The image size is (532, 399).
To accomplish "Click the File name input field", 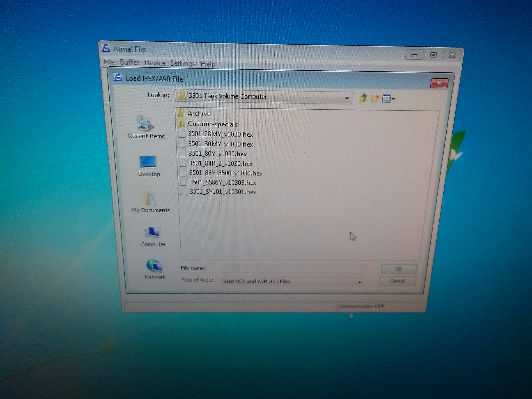I will click(293, 268).
